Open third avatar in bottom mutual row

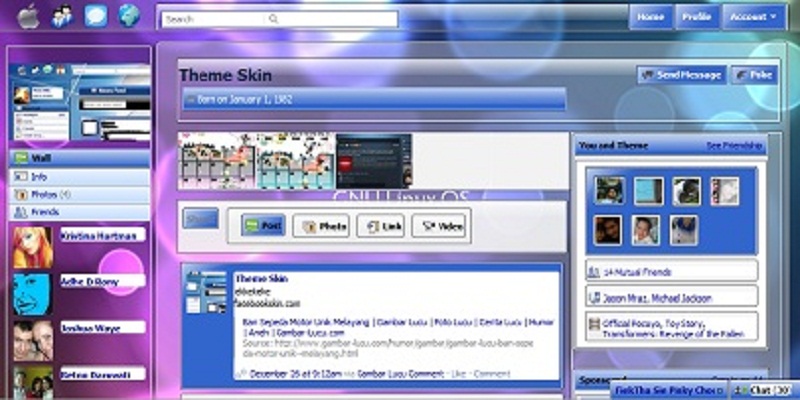pos(684,230)
